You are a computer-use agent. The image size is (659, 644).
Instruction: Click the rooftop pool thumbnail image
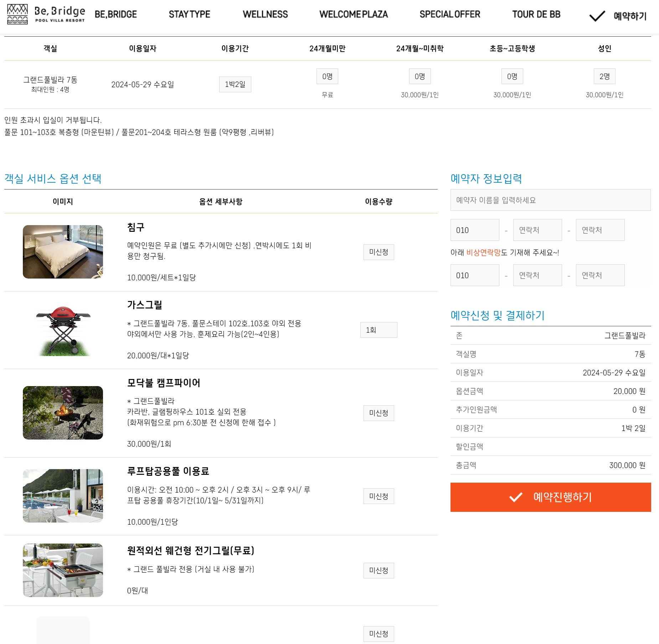[x=63, y=496]
